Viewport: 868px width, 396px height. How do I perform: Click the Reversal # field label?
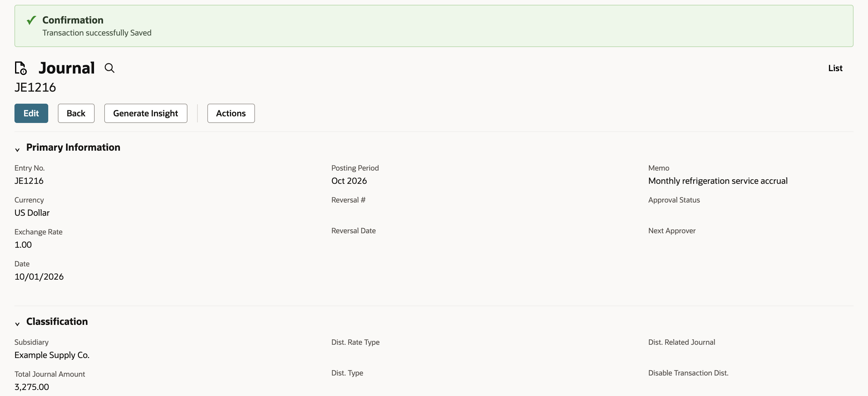coord(348,200)
